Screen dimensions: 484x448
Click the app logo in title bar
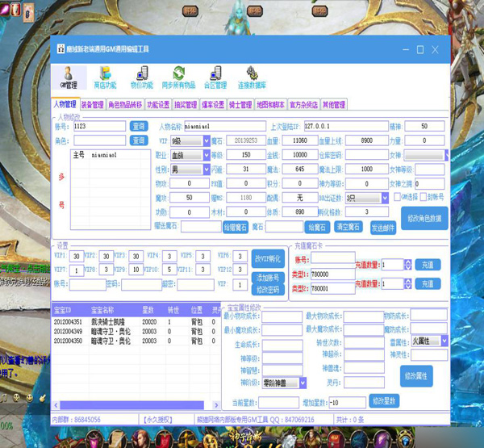point(59,50)
